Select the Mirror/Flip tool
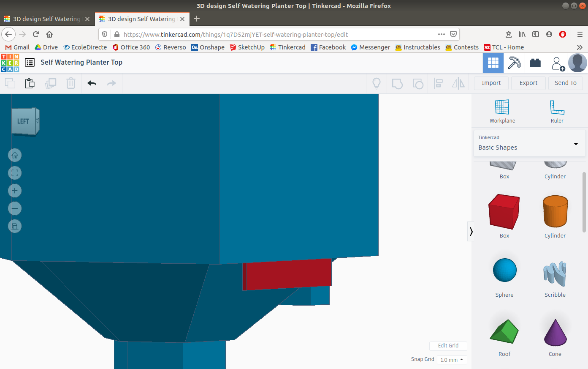 [x=458, y=83]
